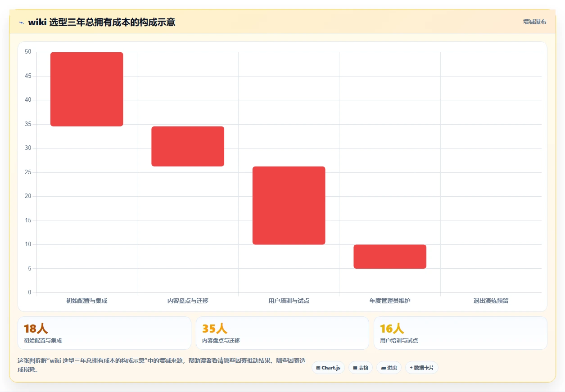The height and width of the screenshot is (392, 565).
Task: Open the 16人 data card
Action: 461,333
